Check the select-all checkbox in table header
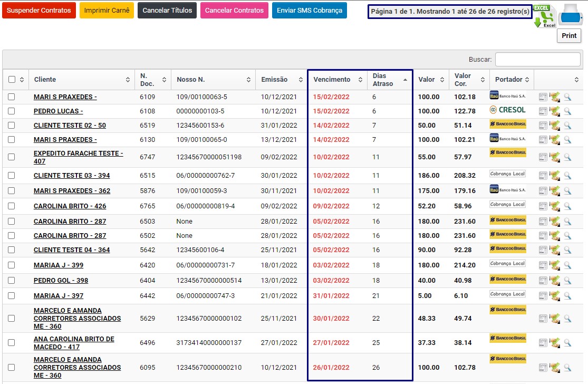Image resolution: width=588 pixels, height=384 pixels. 12,80
